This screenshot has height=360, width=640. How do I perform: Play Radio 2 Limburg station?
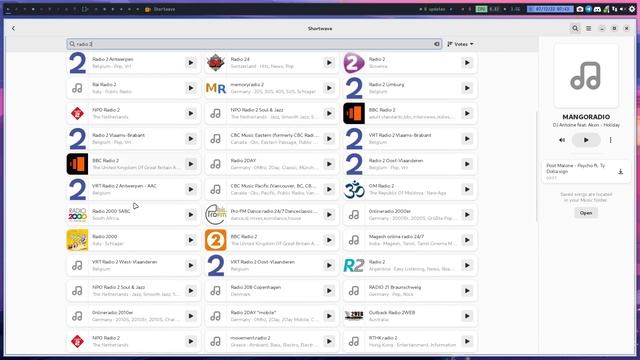coord(467,88)
